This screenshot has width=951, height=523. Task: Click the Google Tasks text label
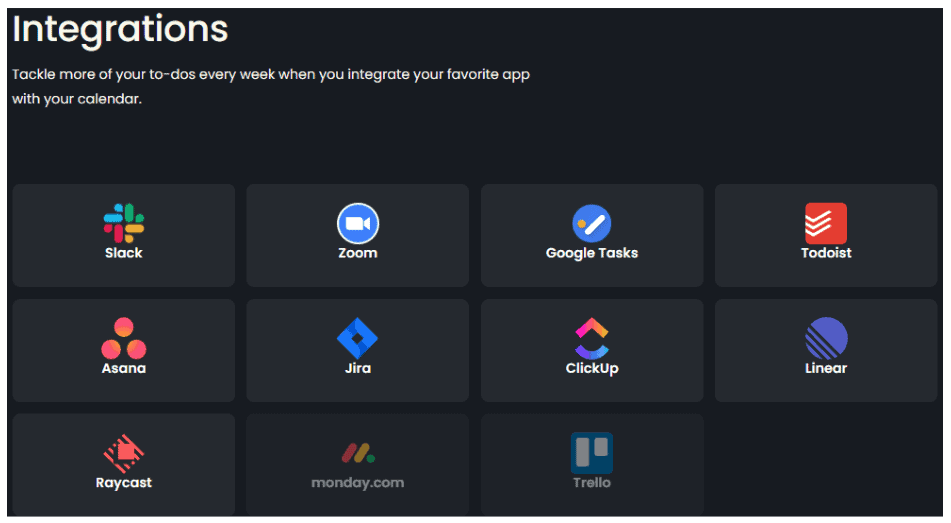click(x=592, y=253)
